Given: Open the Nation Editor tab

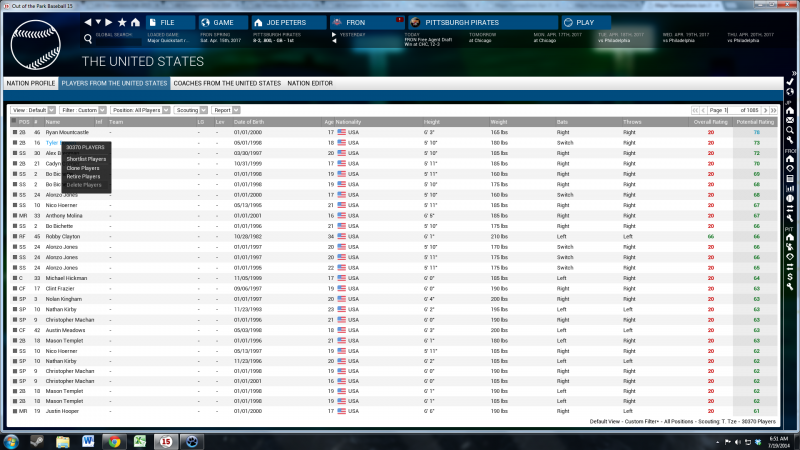Looking at the screenshot, I should 310,83.
